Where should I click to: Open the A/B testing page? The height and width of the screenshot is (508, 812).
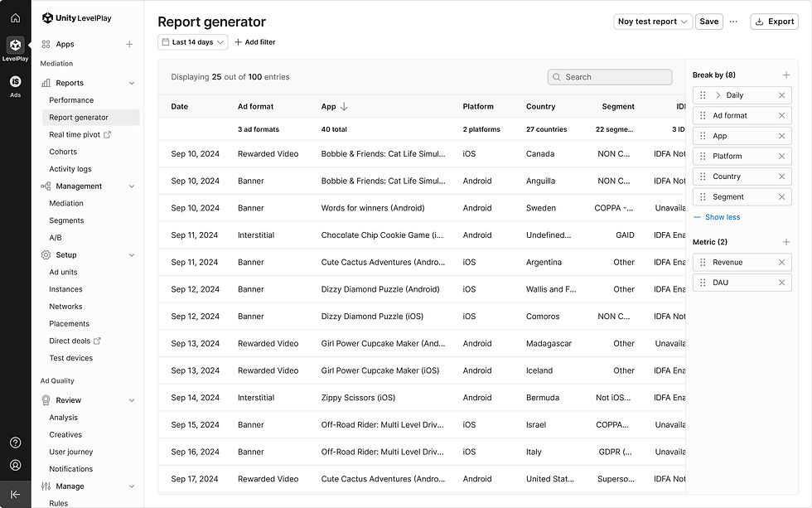56,238
